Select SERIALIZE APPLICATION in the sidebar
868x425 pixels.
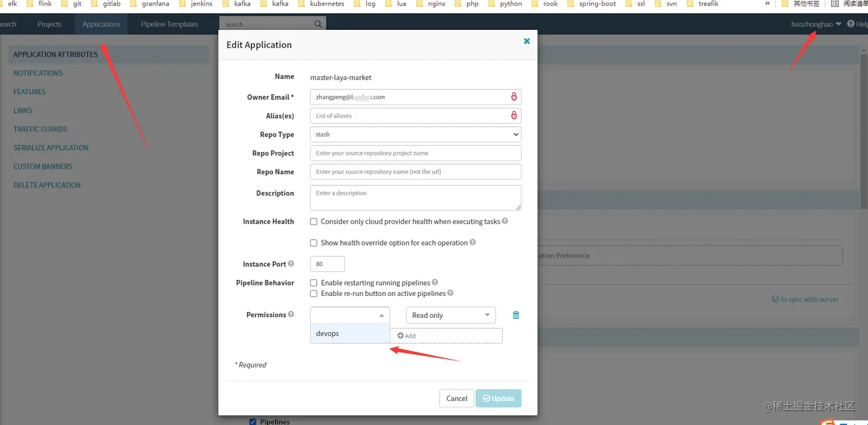51,147
